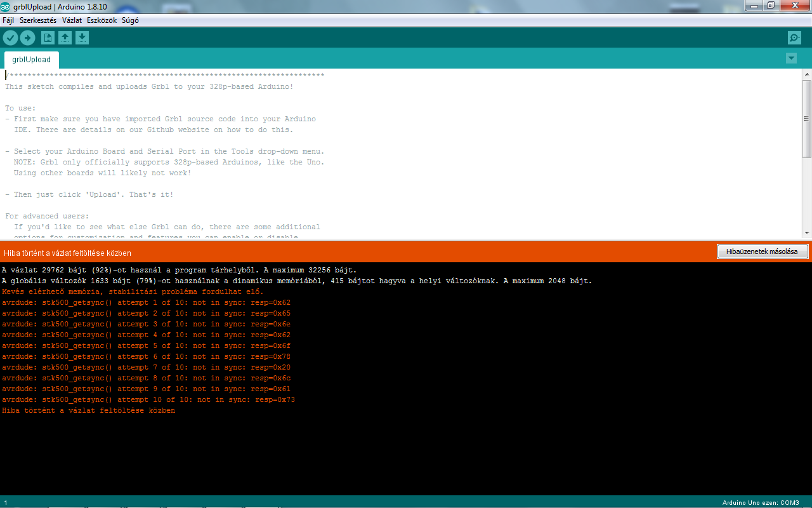Image resolution: width=812 pixels, height=508 pixels.
Task: Open the Eszközök menu
Action: (x=101, y=20)
